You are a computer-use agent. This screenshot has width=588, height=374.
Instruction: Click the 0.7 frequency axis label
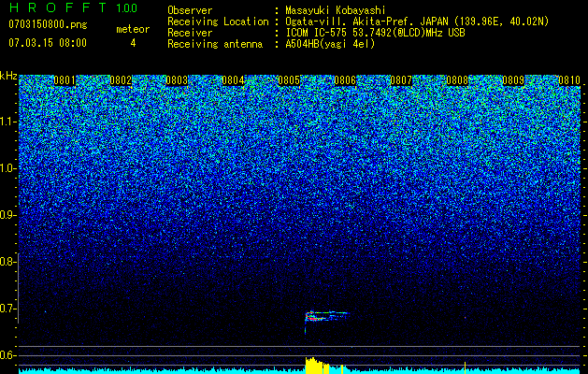pos(7,309)
